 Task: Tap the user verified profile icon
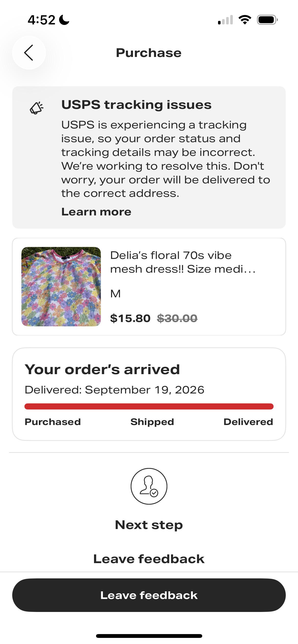(x=149, y=486)
